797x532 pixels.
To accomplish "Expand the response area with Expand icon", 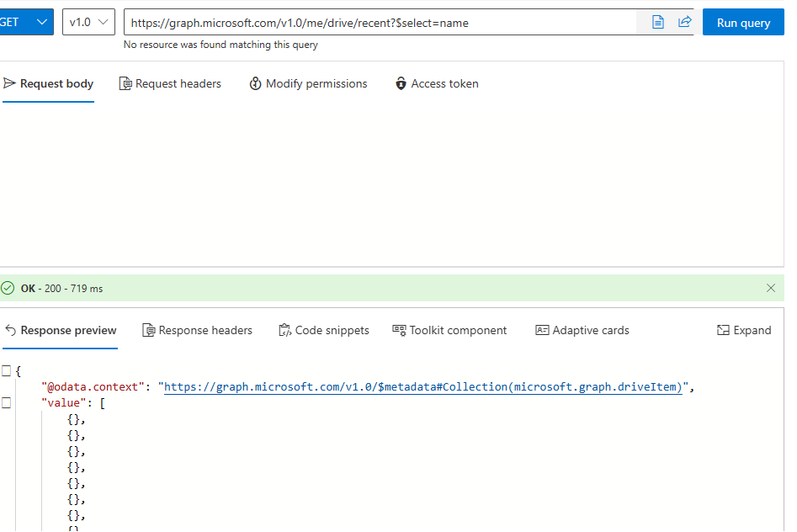I will [722, 330].
